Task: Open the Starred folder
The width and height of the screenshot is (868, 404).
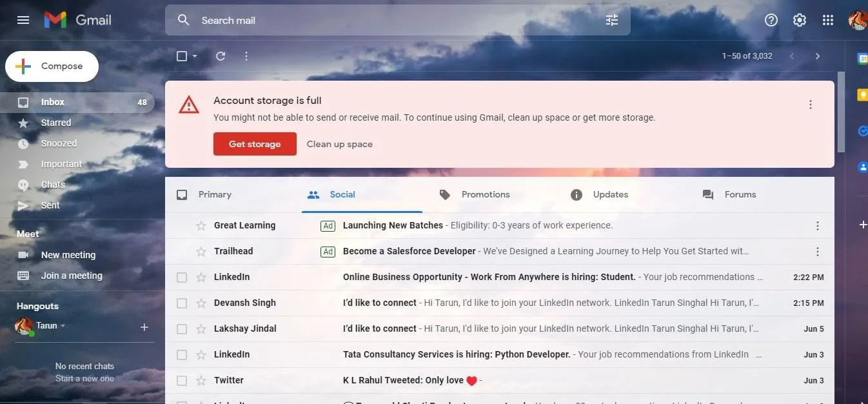Action: click(77, 123)
